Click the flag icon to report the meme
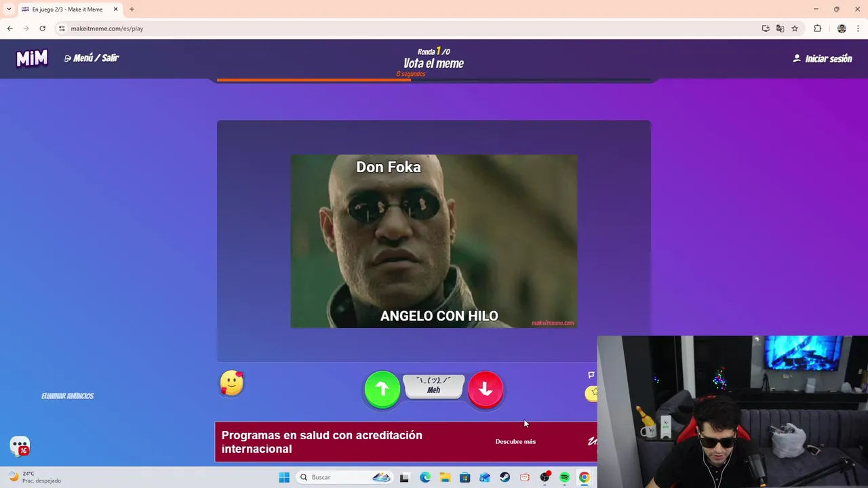This screenshot has height=488, width=868. click(591, 375)
